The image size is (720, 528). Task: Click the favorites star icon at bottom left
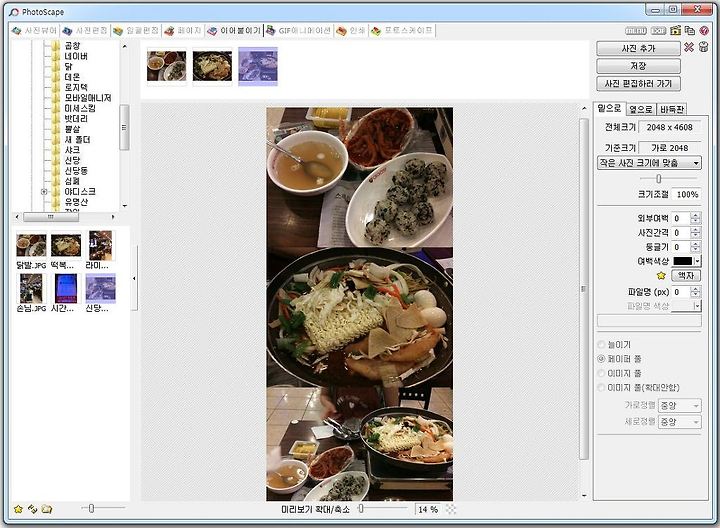tap(18, 509)
